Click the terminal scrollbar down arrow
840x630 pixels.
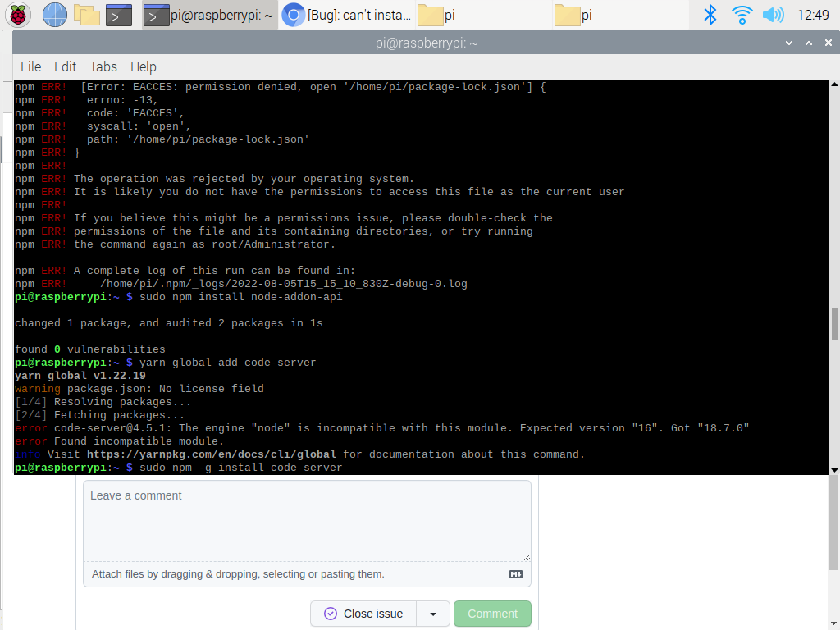834,470
